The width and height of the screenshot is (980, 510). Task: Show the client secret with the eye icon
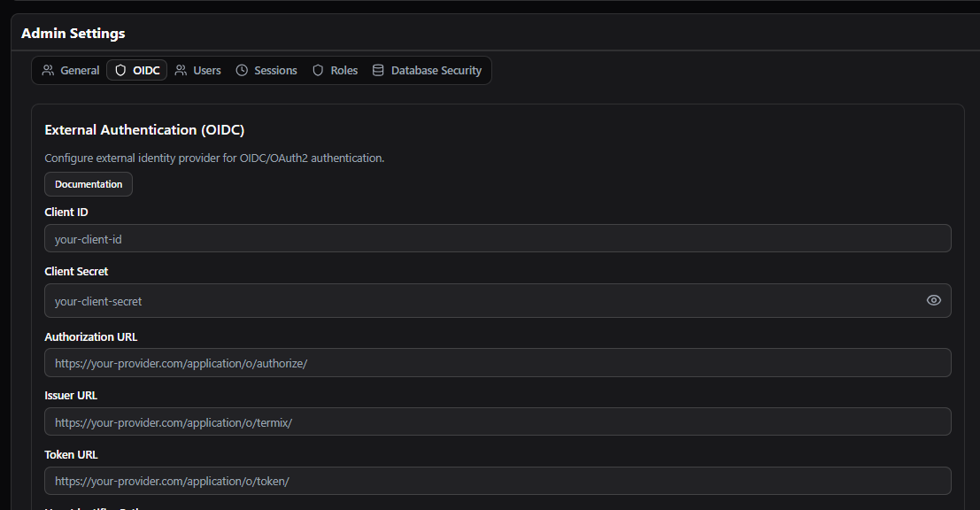point(933,300)
